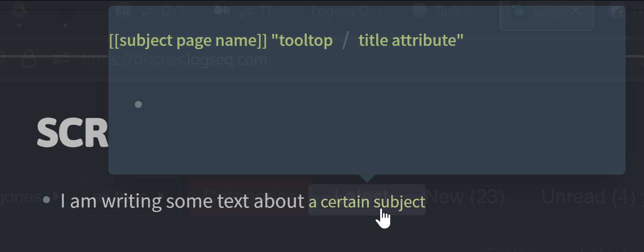
Task: Close the active 'Log' browser tab
Action: [575, 11]
